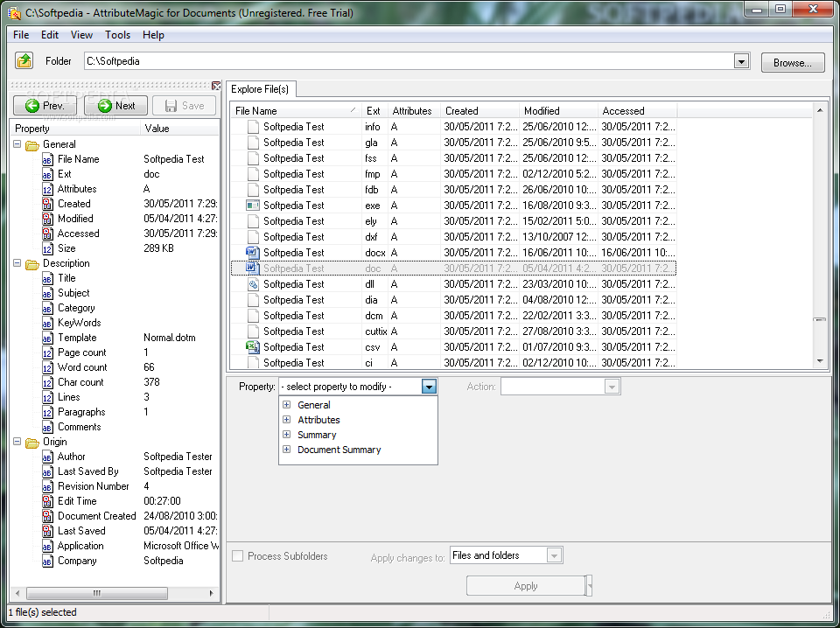This screenshot has height=628, width=840.
Task: Close the property panel with the X icon
Action: (x=216, y=86)
